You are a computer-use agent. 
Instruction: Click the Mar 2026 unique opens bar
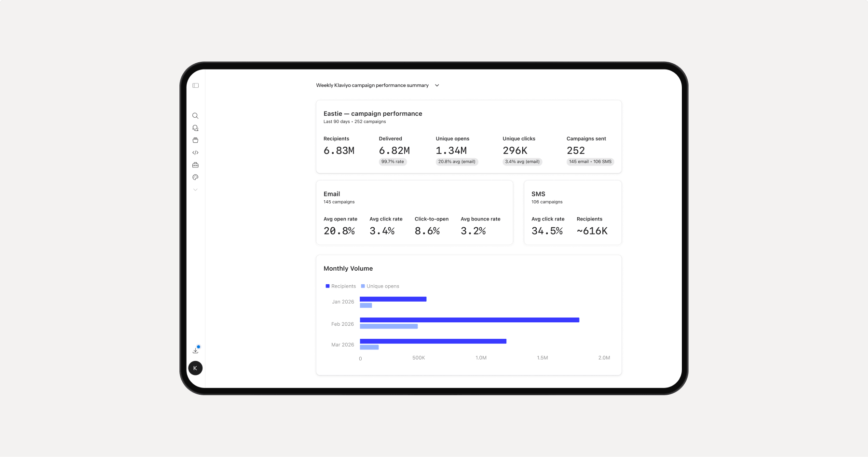[x=369, y=347]
